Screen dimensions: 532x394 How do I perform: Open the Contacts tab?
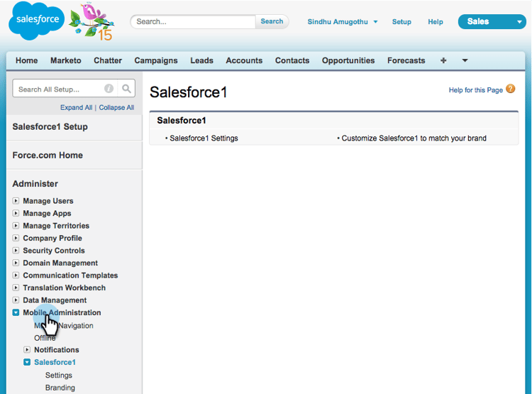coord(292,60)
